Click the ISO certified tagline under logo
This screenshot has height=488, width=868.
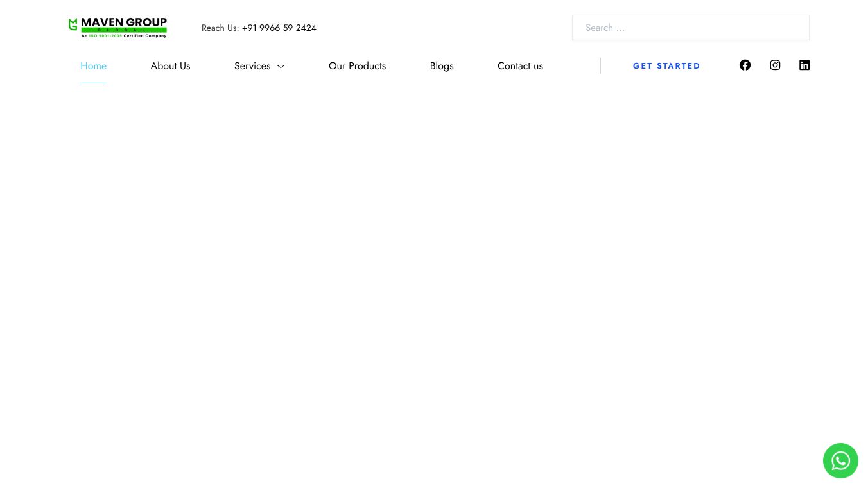pyautogui.click(x=124, y=36)
